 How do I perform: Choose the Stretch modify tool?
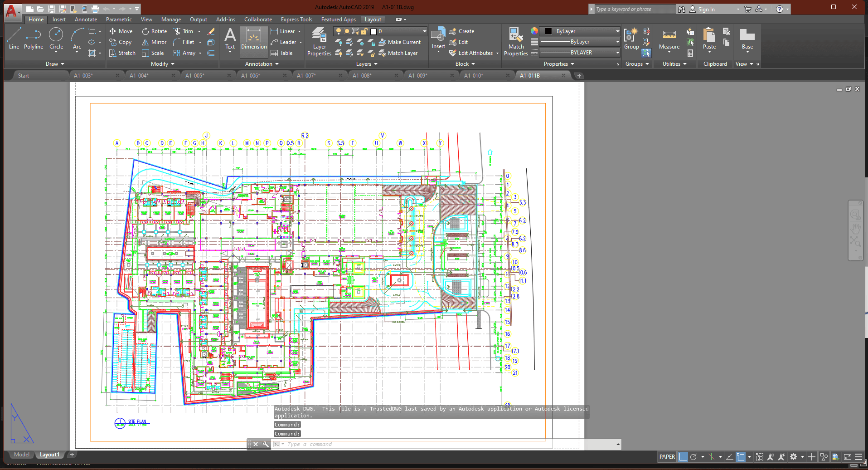(x=122, y=53)
